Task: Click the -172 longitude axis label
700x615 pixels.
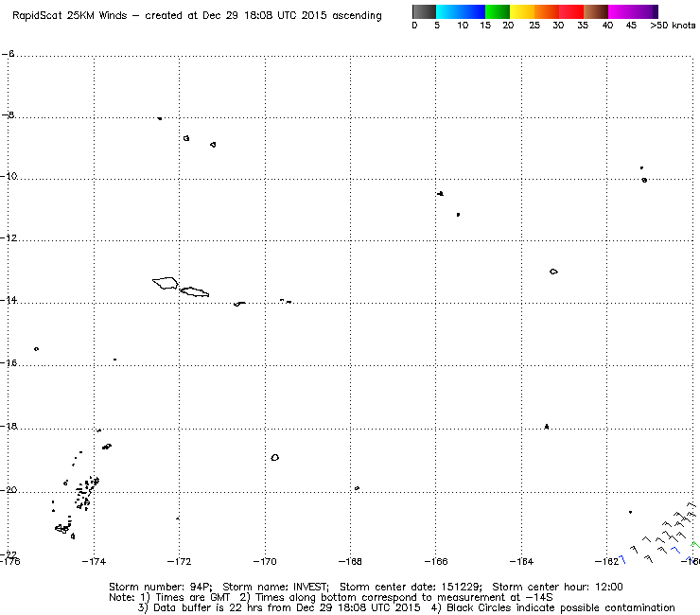Action: (179, 561)
